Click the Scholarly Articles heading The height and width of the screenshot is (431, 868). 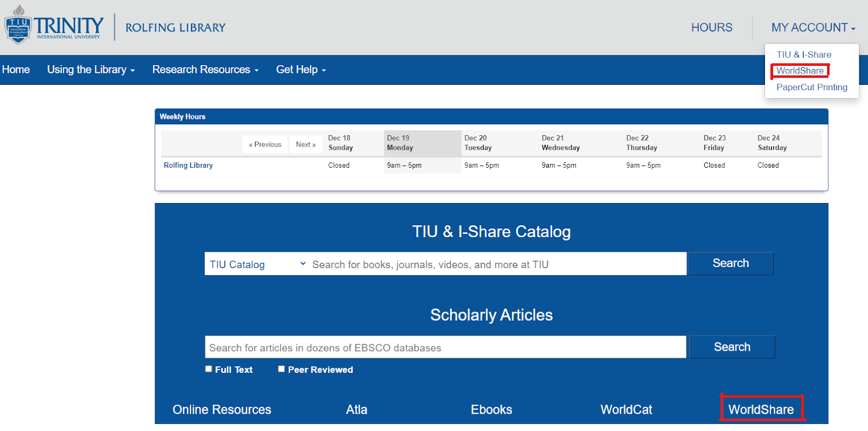click(x=492, y=315)
